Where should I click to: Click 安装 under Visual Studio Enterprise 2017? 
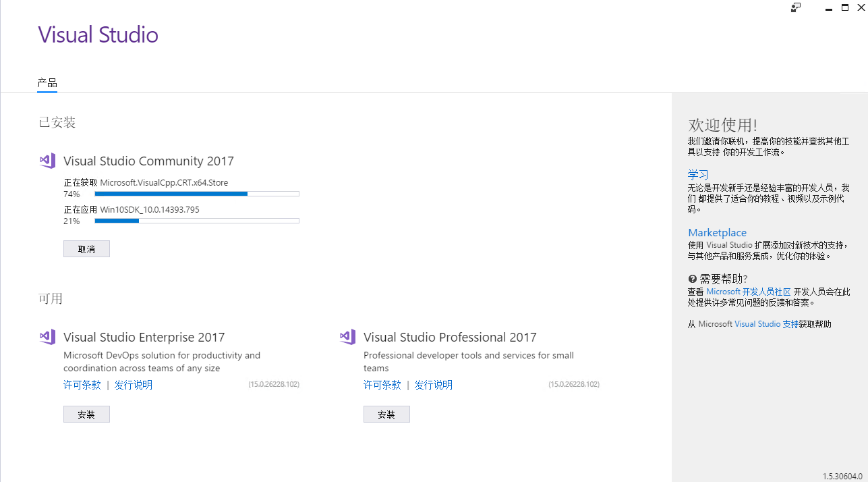(x=86, y=414)
